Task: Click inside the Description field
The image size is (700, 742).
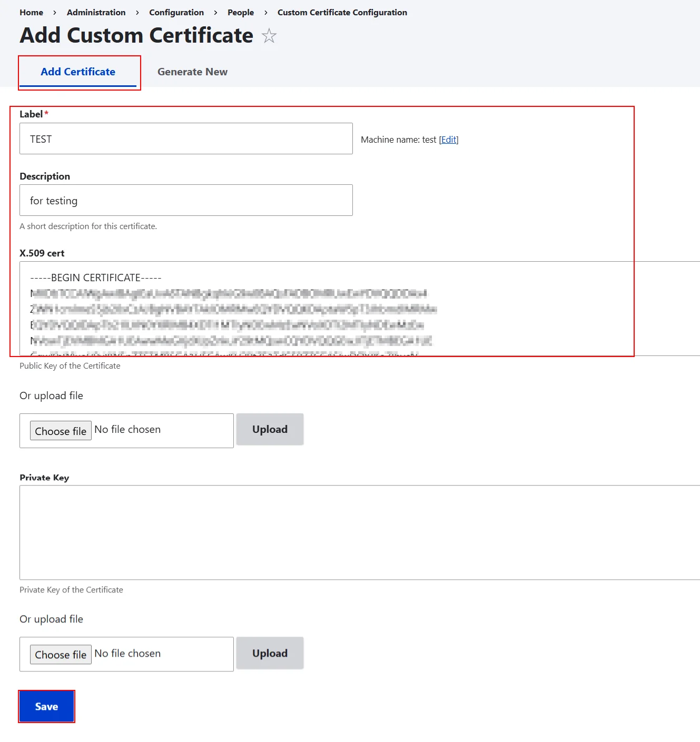Action: tap(186, 200)
